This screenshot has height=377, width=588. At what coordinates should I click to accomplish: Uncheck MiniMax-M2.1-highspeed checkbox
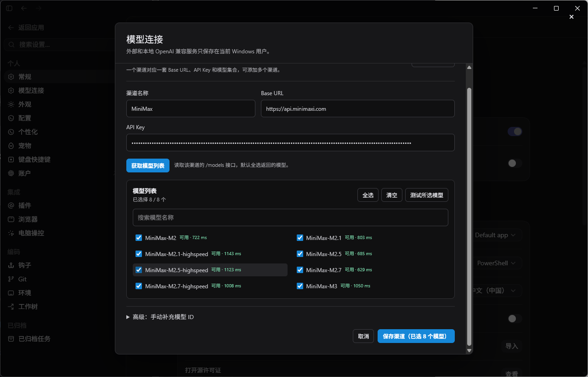click(139, 254)
